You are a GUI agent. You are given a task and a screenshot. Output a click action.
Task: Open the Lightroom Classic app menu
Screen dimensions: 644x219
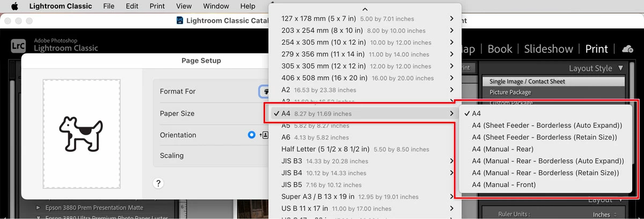pyautogui.click(x=60, y=6)
